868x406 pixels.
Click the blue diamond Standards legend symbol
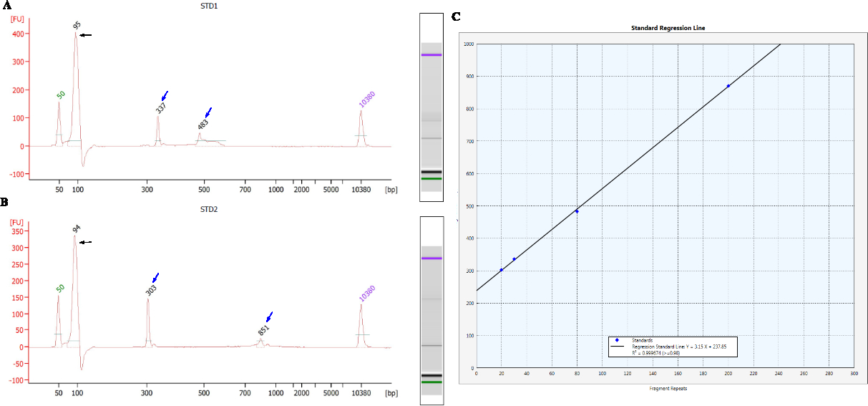(617, 339)
